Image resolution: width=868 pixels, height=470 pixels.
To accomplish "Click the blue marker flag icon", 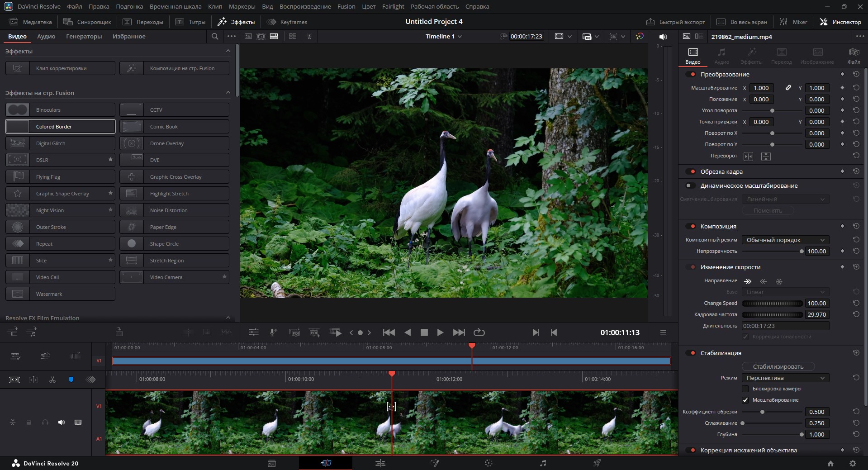I will (71, 380).
